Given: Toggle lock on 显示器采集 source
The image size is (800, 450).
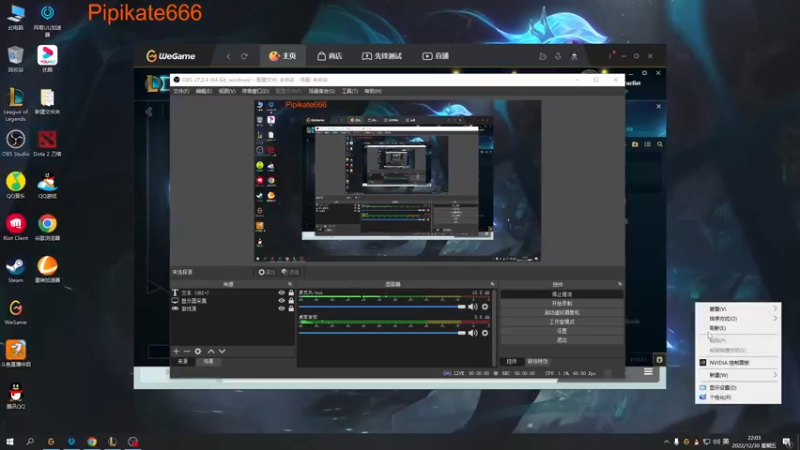Looking at the screenshot, I should click(x=291, y=301).
